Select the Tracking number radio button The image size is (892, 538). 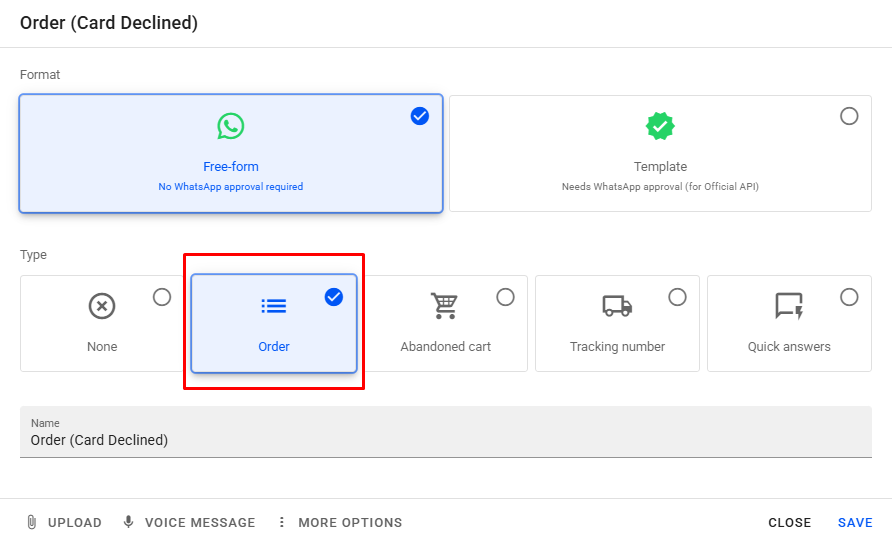click(x=677, y=297)
